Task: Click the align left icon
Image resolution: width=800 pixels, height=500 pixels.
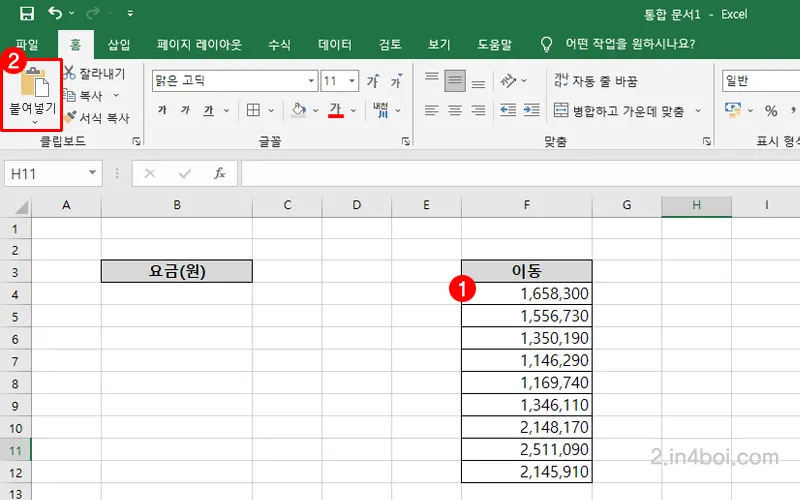Action: [432, 110]
